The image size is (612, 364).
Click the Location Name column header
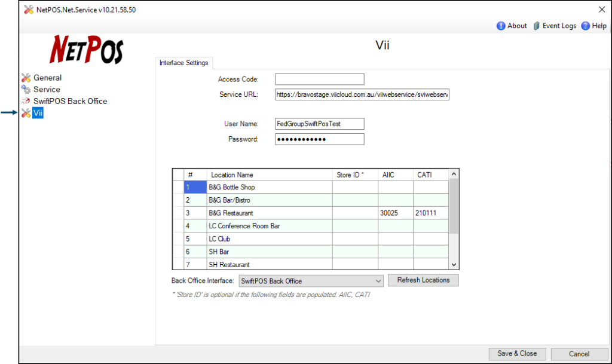[x=270, y=175]
